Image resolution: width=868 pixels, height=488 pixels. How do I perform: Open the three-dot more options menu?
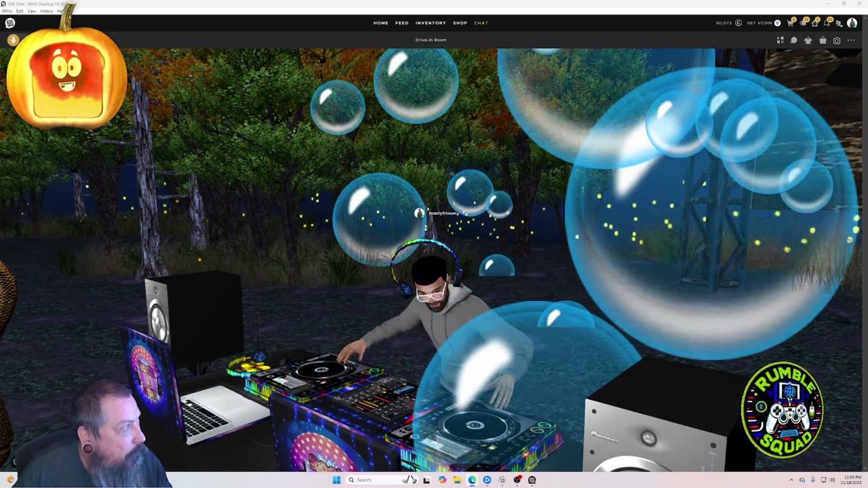851,40
